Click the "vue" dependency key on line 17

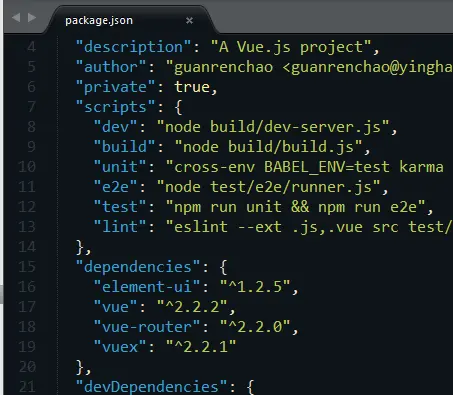(115, 307)
